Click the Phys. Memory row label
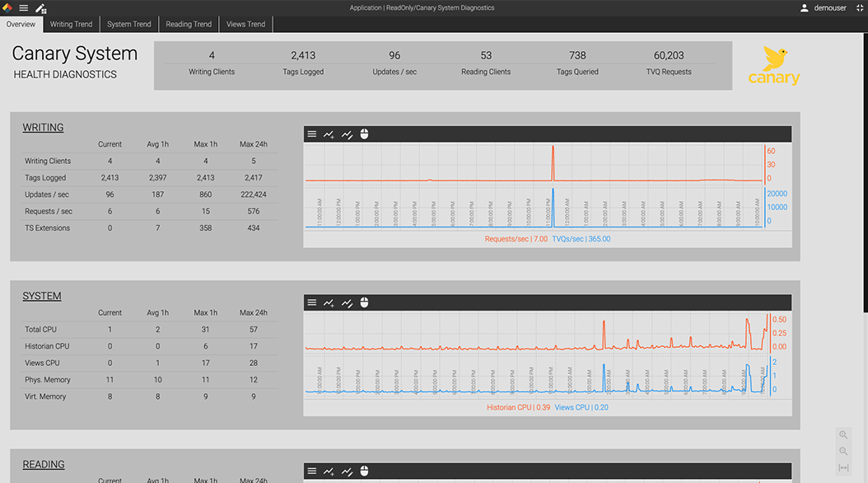Screen dimensions: 868x483 coord(48,380)
